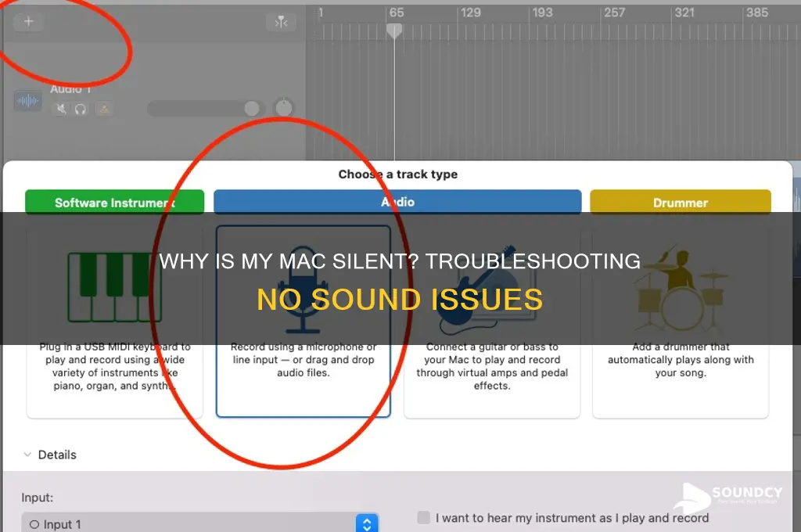Choose the guitar or bass audio card
801x532 pixels.
coord(492,322)
